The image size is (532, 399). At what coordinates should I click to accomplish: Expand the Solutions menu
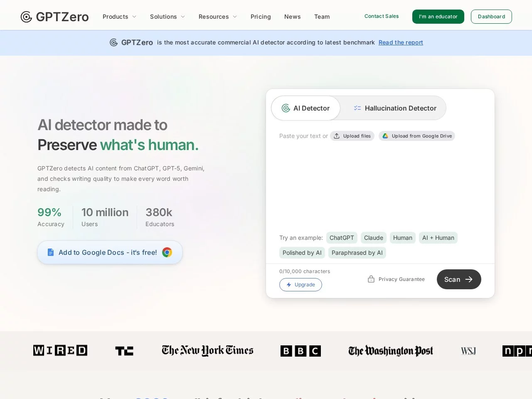167,17
